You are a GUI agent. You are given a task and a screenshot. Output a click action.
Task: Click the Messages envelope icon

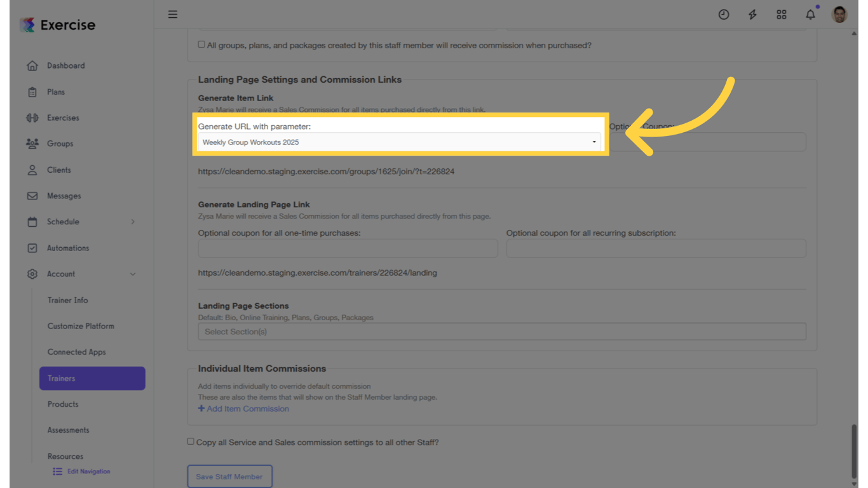click(x=32, y=196)
